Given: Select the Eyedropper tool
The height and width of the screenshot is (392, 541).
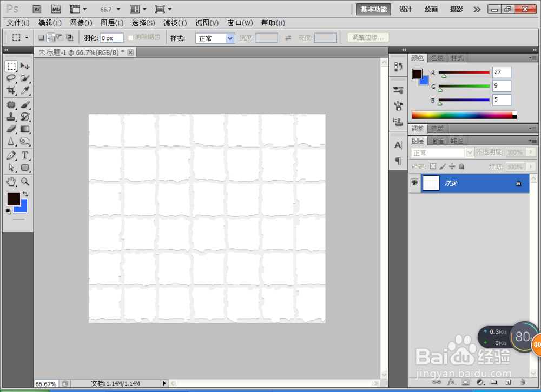Looking at the screenshot, I should (25, 90).
